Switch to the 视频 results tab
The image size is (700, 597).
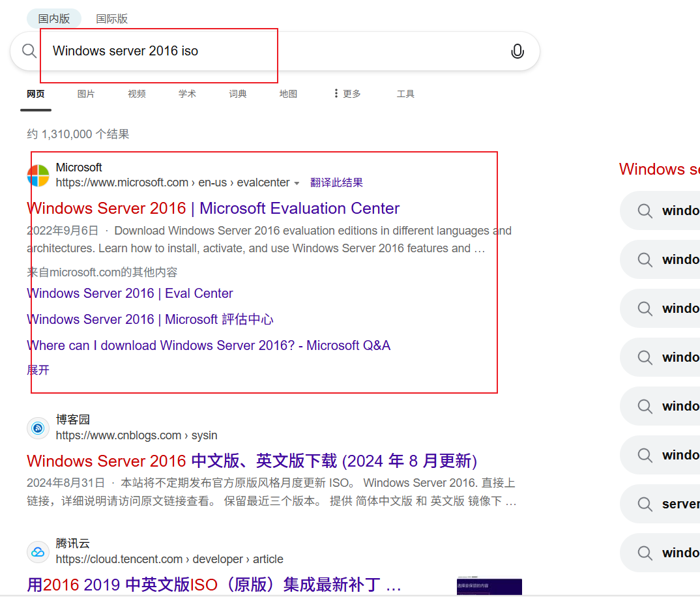click(x=136, y=93)
